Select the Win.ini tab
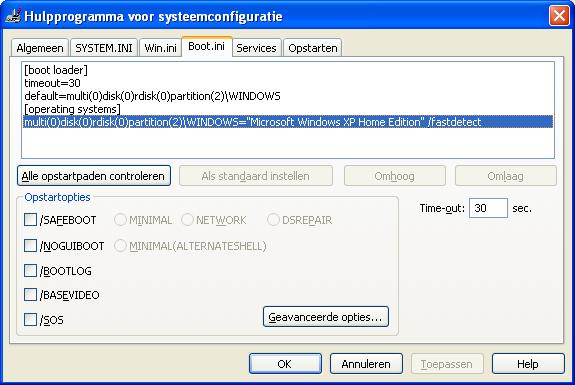Viewport: 575px width, 385px height. pos(160,48)
